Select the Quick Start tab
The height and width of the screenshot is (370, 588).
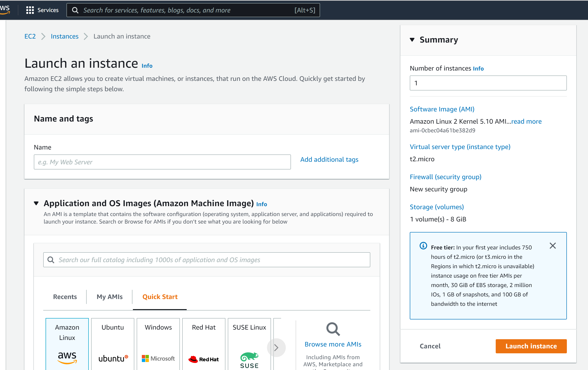coord(160,297)
